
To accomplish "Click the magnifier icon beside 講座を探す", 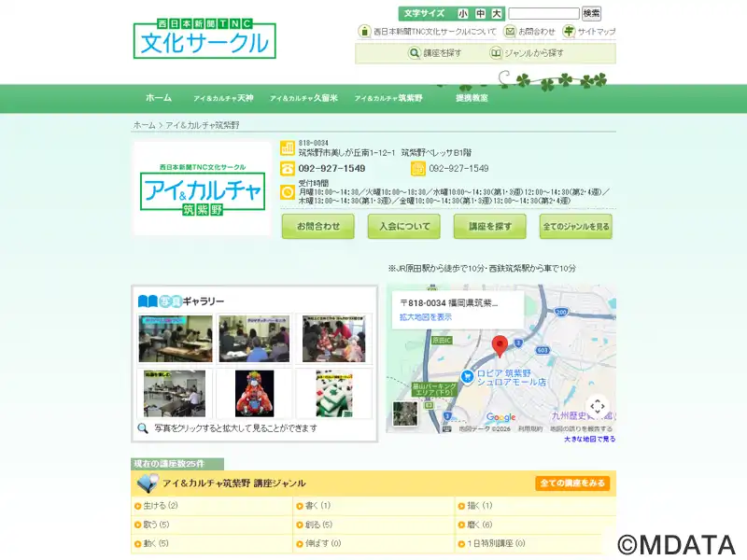I will (x=415, y=53).
